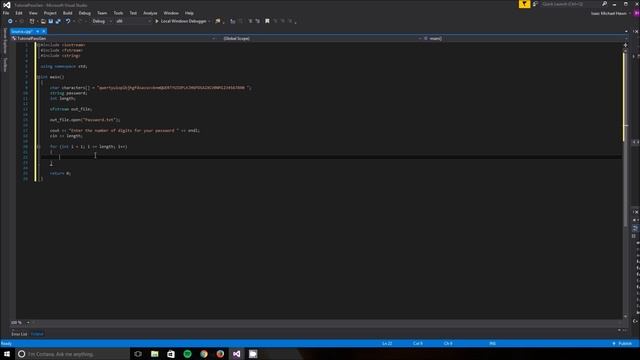Open Spotify from the taskbar
This screenshot has height=360, width=640.
[x=187, y=354]
